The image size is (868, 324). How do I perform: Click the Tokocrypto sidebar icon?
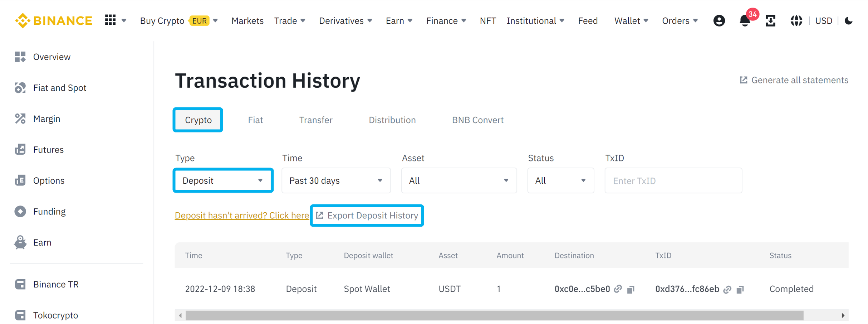tap(20, 315)
